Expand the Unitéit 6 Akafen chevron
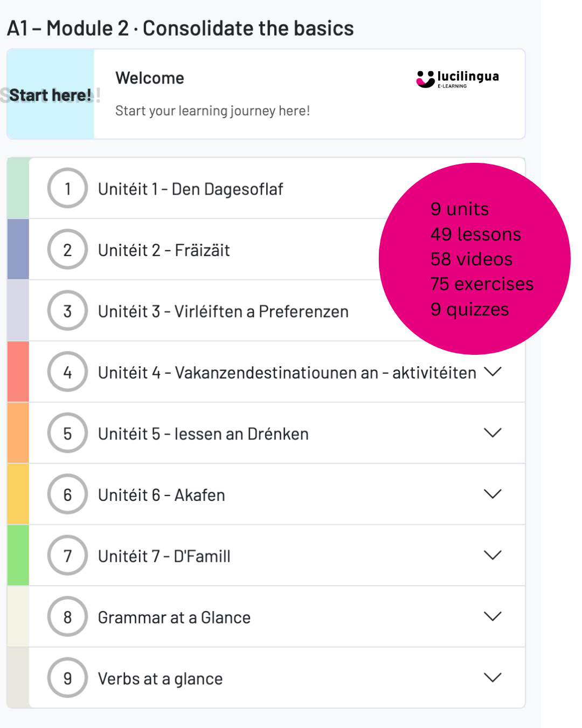582x728 pixels. tap(493, 494)
